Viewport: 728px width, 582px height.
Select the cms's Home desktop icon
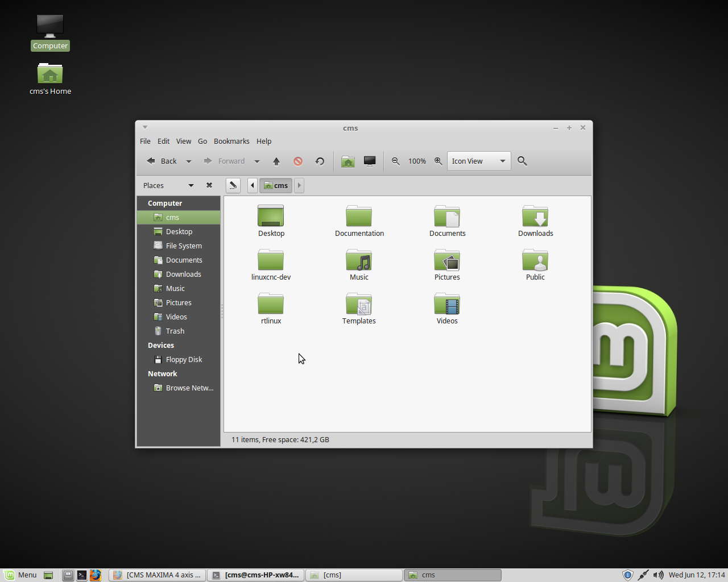pos(50,79)
